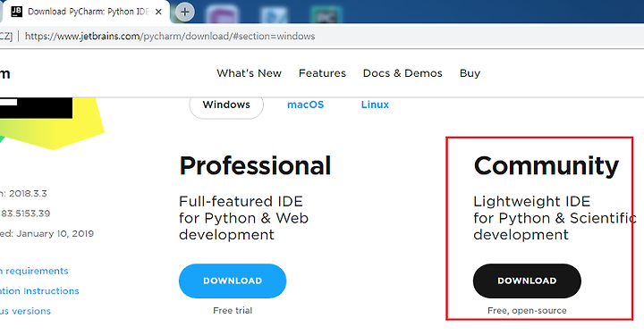Open the Docs & Demos menu item
Image resolution: width=644 pixels, height=335 pixels.
point(402,73)
